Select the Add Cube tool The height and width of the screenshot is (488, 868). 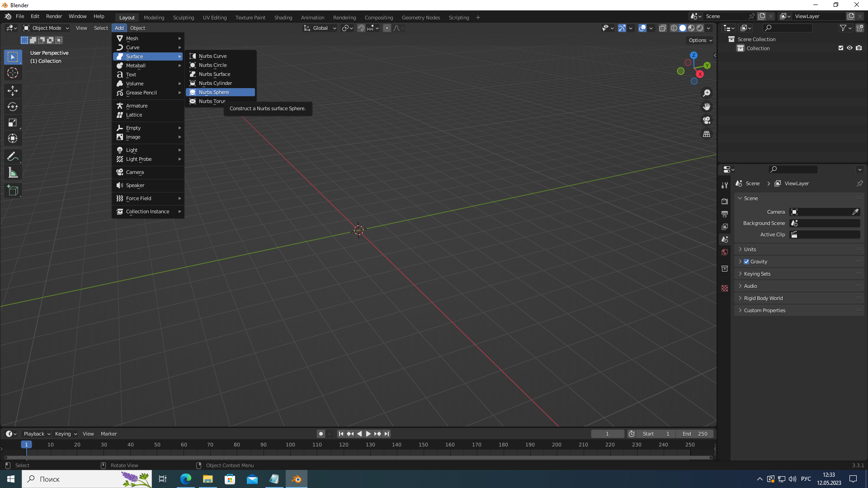13,191
